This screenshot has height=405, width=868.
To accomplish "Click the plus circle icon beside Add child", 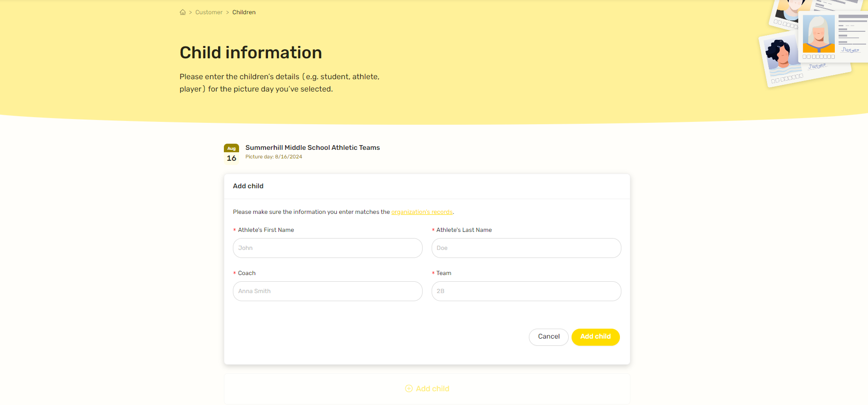I will coord(409,389).
